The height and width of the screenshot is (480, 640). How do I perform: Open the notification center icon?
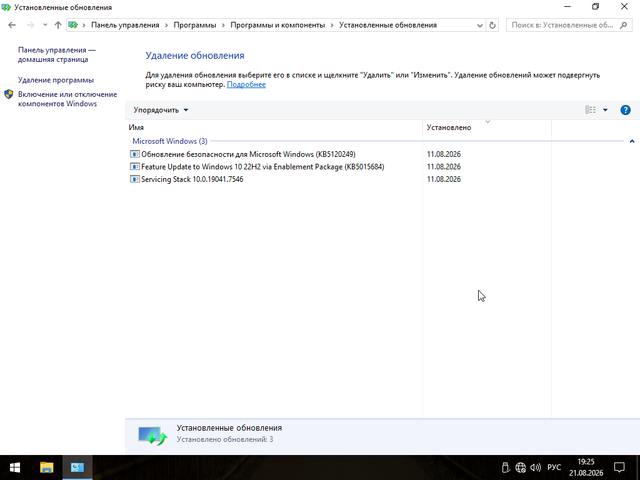click(x=620, y=467)
